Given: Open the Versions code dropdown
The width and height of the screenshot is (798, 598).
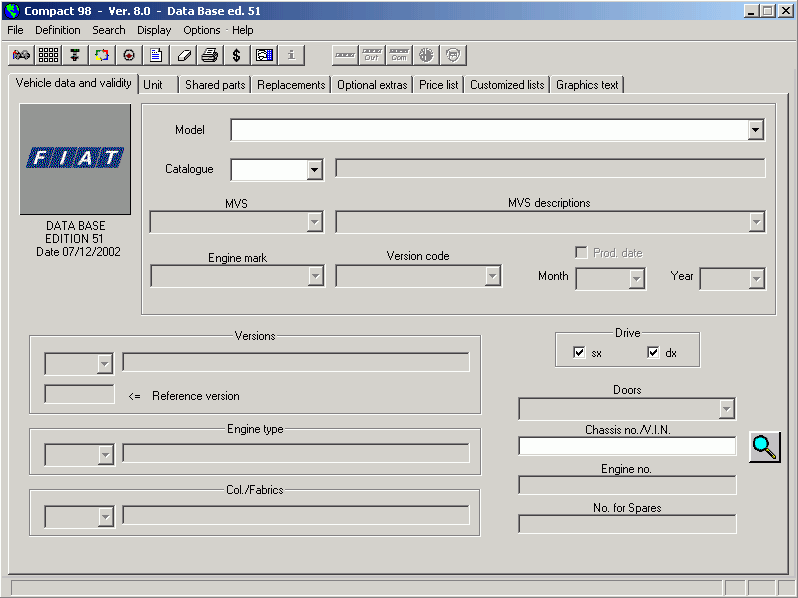Looking at the screenshot, I should (105, 364).
